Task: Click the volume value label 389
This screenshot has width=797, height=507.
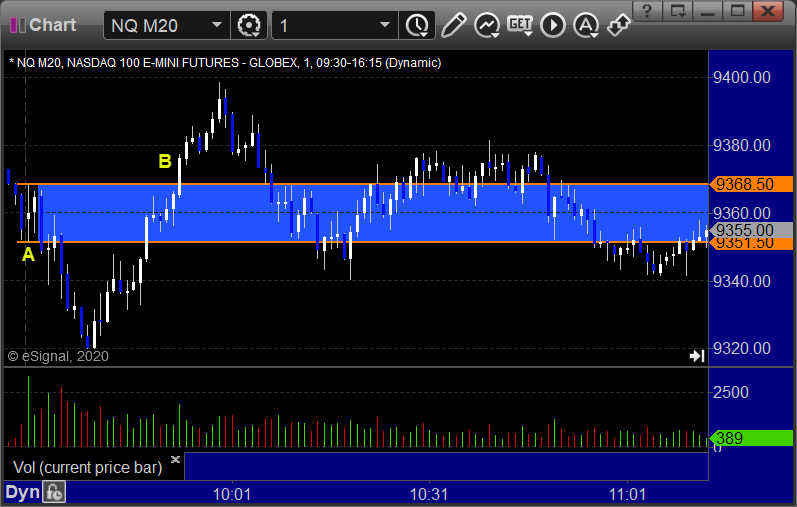Action: pos(751,438)
